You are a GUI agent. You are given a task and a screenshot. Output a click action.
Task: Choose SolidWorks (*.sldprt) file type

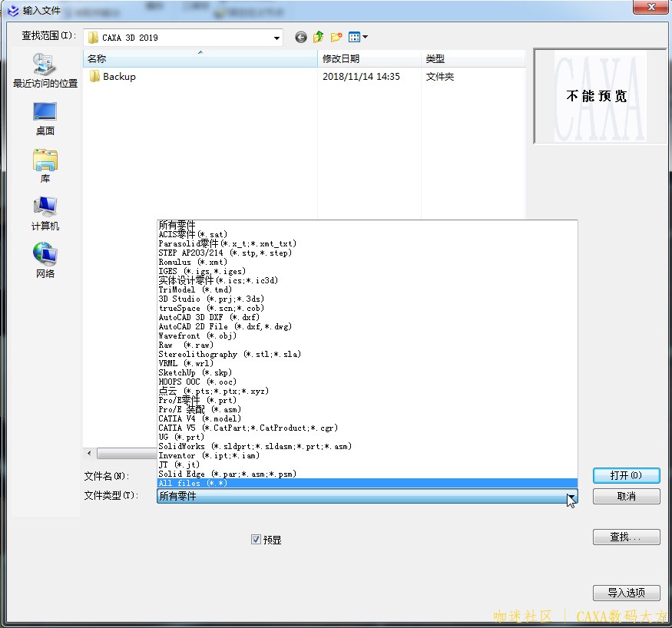[367, 446]
